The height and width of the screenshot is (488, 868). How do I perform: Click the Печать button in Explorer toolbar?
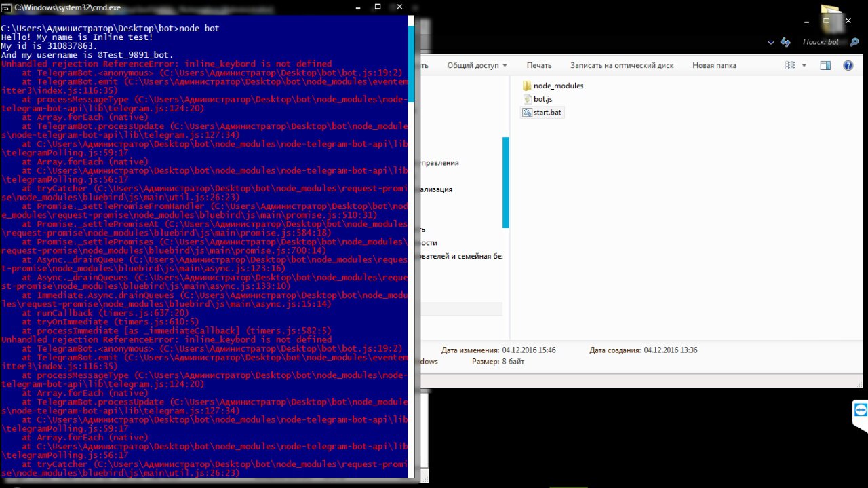539,65
